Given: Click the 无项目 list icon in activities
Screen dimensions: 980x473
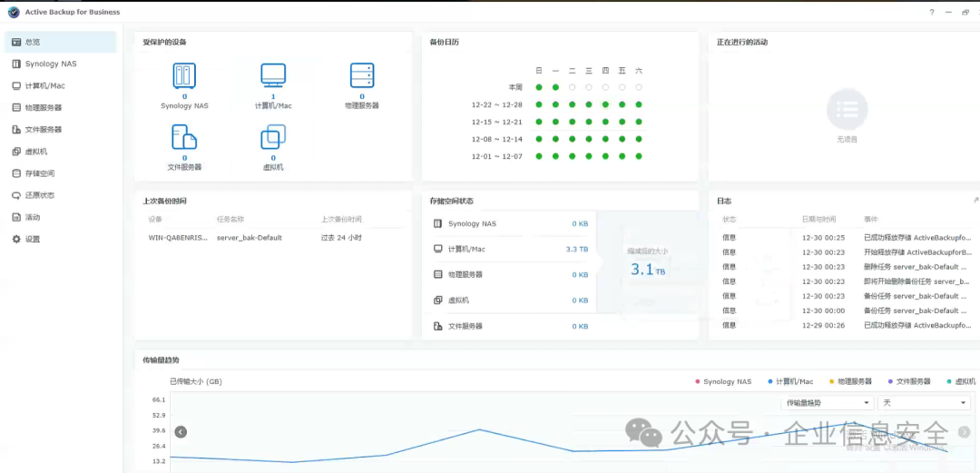Looking at the screenshot, I should coord(847,110).
